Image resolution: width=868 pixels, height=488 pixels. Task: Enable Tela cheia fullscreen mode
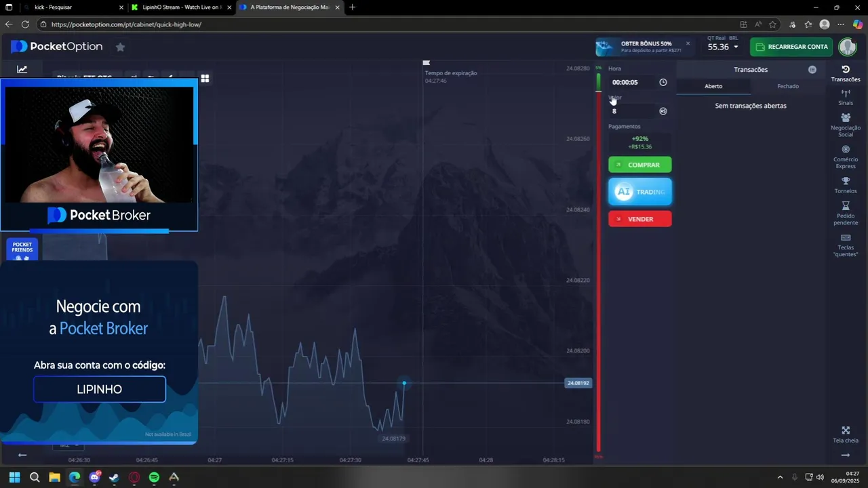(x=846, y=434)
